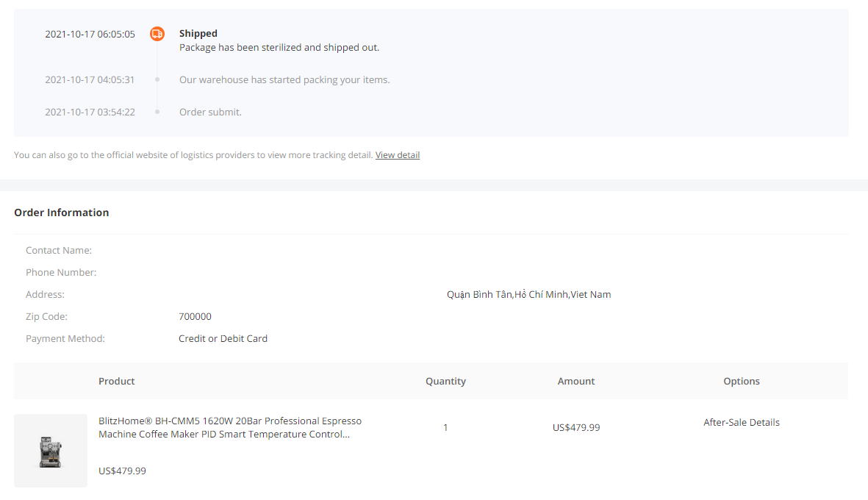Select the Shipped status heading
The width and height of the screenshot is (868, 500).
[198, 34]
